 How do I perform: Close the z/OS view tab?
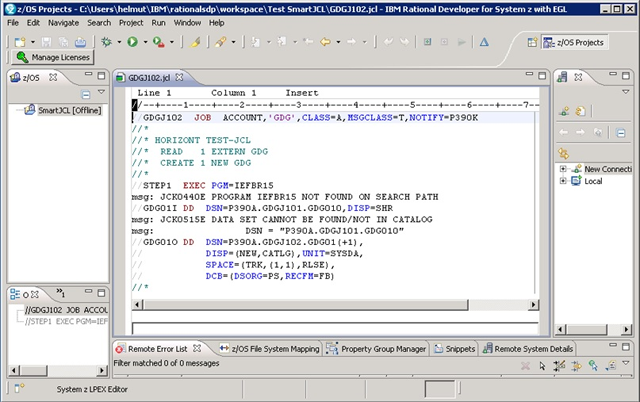pos(53,77)
